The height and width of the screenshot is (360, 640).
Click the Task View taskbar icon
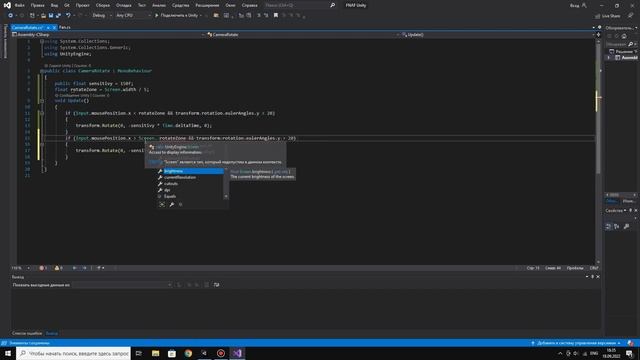pyautogui.click(x=139, y=353)
